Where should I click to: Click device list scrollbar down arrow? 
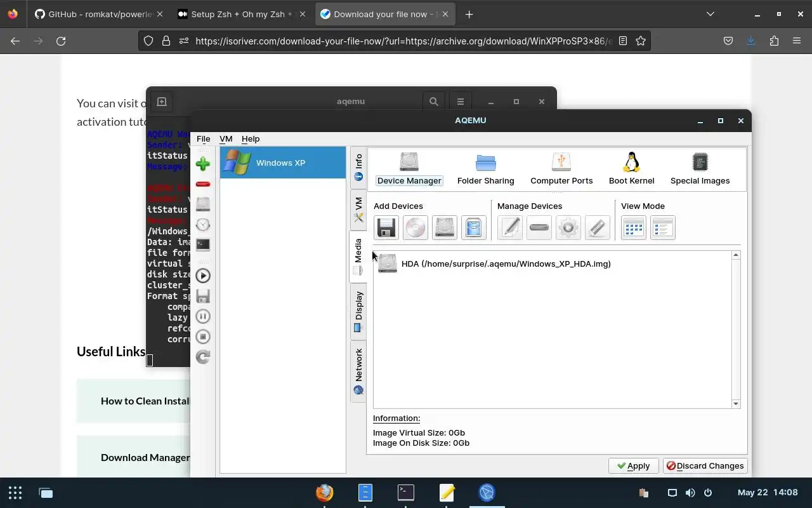(x=736, y=404)
